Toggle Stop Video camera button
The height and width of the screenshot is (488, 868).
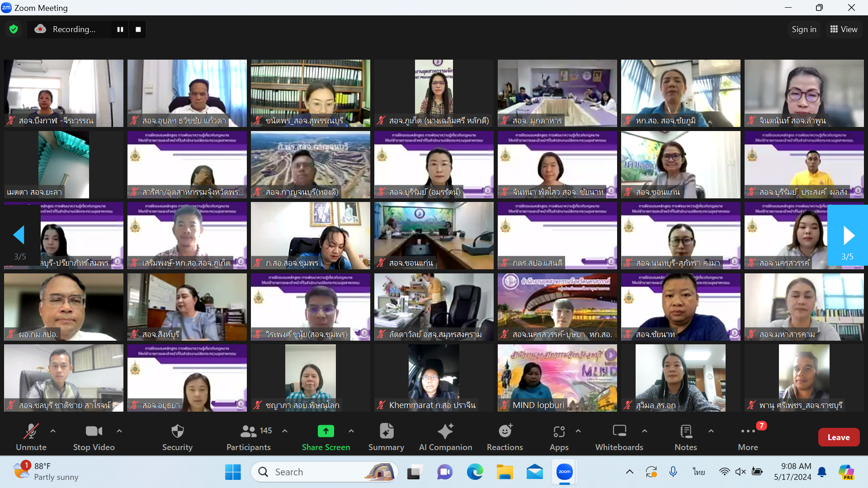pos(94,436)
